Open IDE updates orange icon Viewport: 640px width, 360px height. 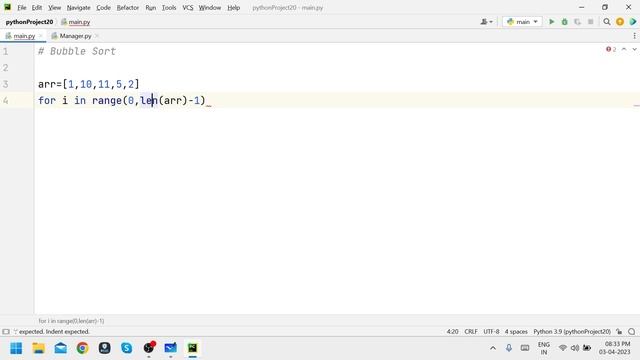(620, 22)
